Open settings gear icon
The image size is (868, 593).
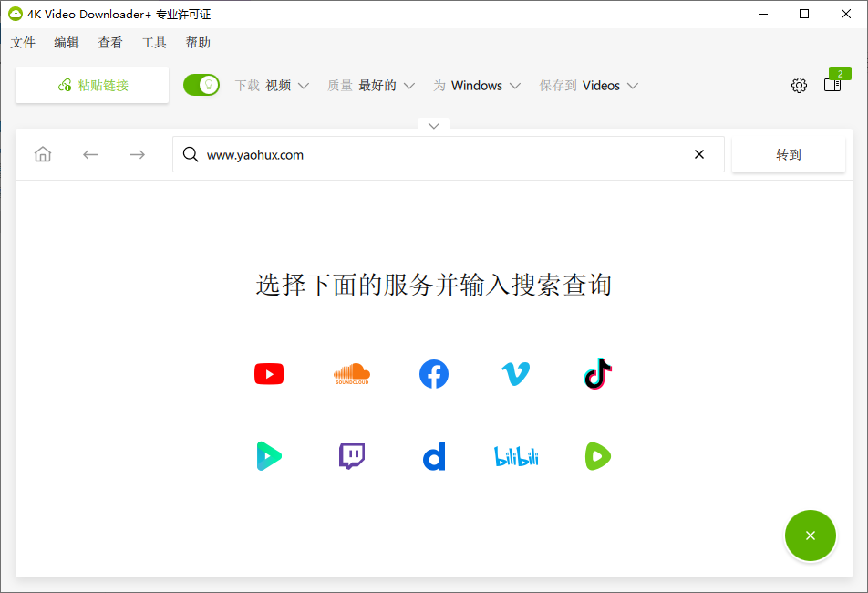pos(799,85)
